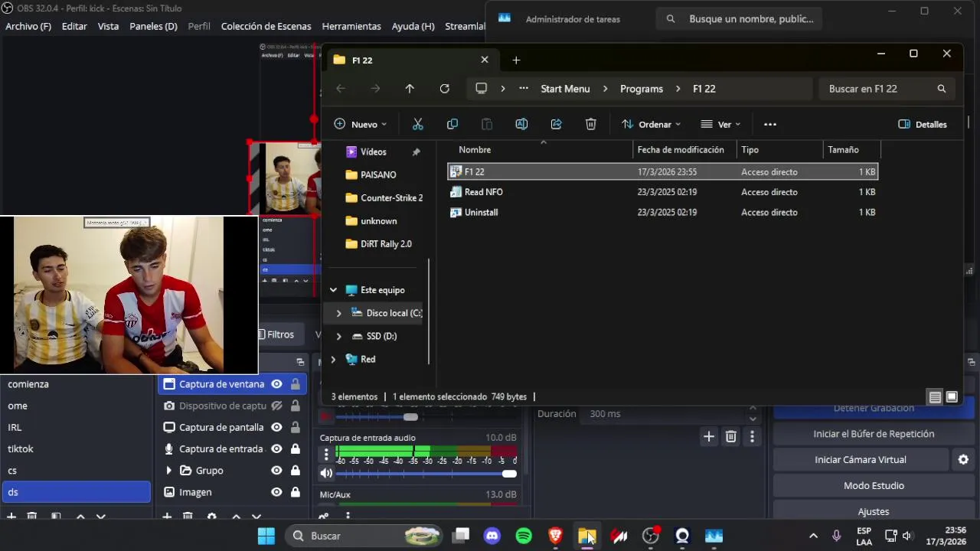Click the Refresh button in Explorer

click(x=444, y=89)
